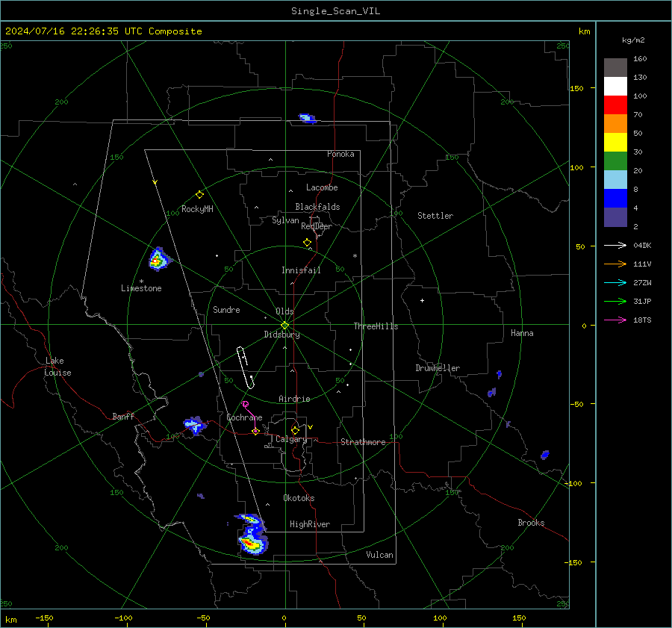The width and height of the screenshot is (672, 628).
Task: Pick the orange legend color swatch
Action: pos(615,124)
